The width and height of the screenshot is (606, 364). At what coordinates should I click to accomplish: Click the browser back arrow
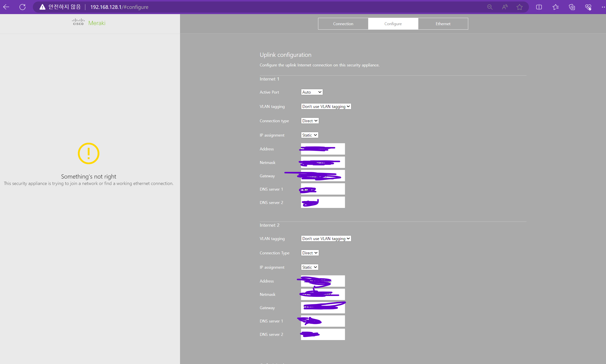(x=6, y=7)
